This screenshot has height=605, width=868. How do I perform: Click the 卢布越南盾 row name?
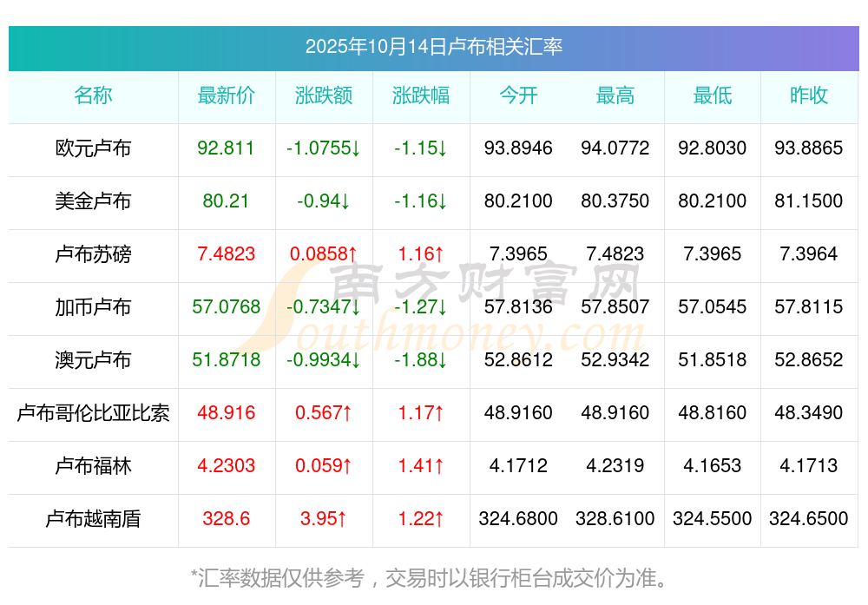[x=93, y=519]
